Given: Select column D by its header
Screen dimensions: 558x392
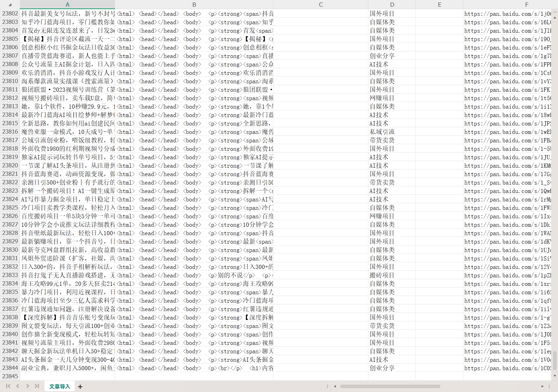Looking at the screenshot, I should (x=392, y=5).
